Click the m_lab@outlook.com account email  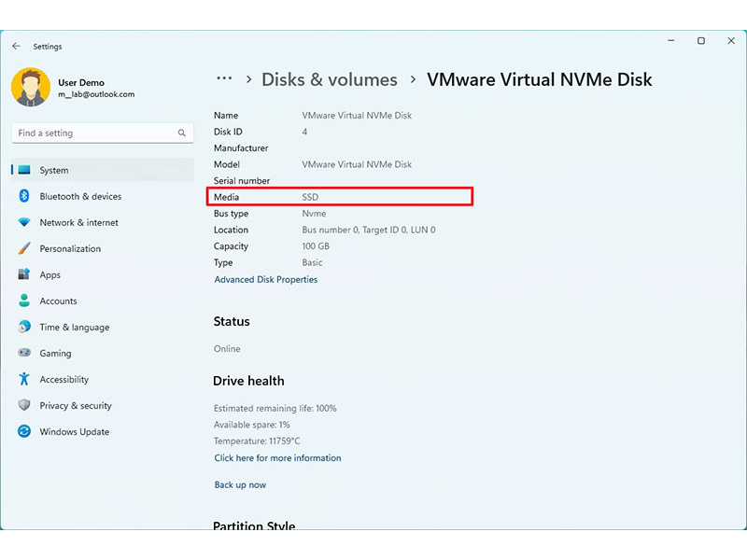(x=96, y=94)
